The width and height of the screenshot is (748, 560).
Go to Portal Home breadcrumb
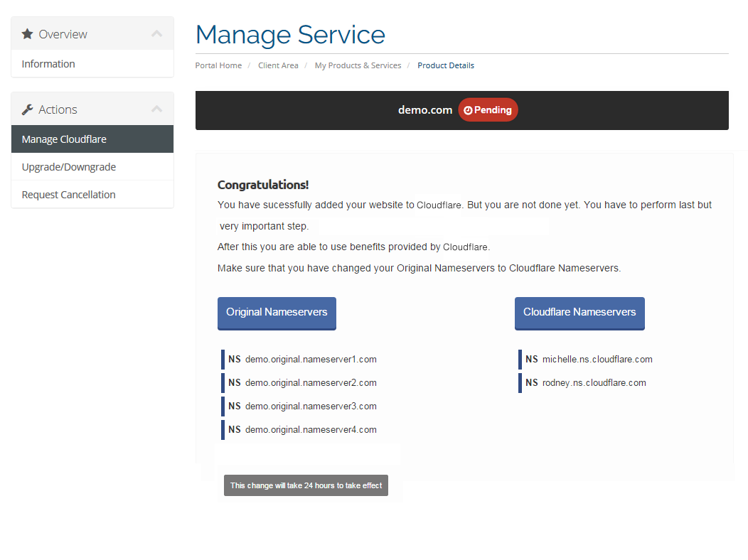click(218, 65)
